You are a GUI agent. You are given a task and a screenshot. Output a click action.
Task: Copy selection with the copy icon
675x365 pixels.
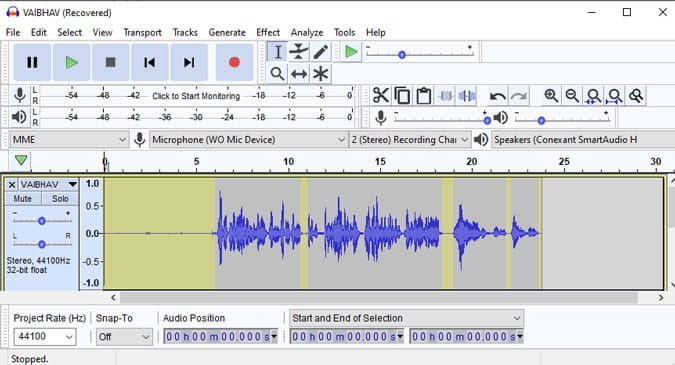tap(402, 96)
